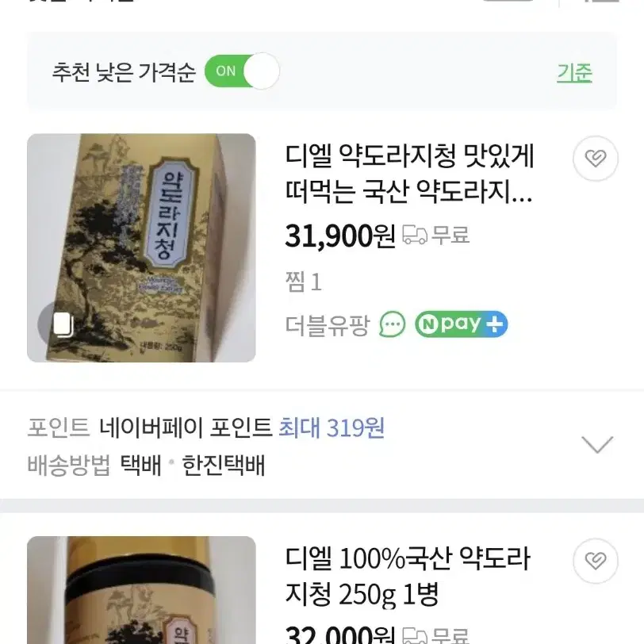Viewport: 644px width, 644px height.
Task: Expand the 포인트 and 배송방법 details chevron
Action: click(x=597, y=445)
